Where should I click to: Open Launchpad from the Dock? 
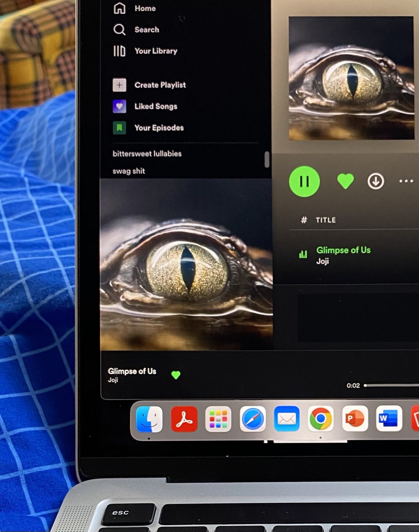tap(218, 419)
